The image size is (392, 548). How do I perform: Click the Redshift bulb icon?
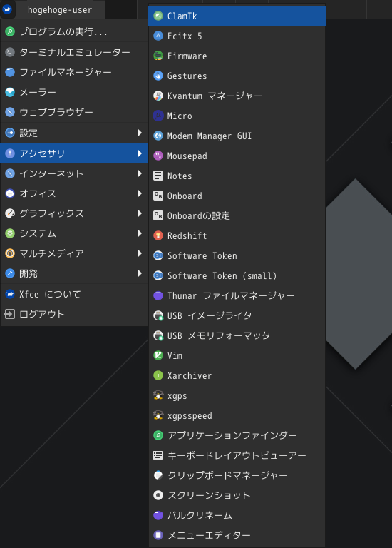(158, 235)
